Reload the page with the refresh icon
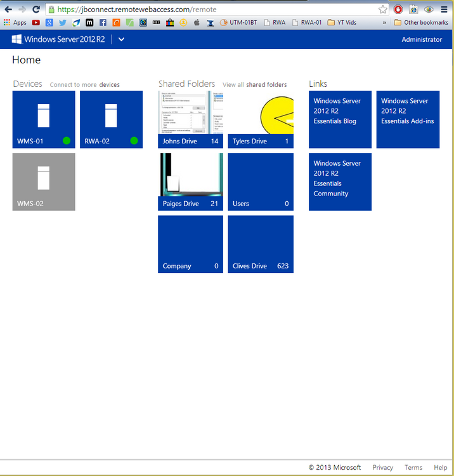 (36, 10)
